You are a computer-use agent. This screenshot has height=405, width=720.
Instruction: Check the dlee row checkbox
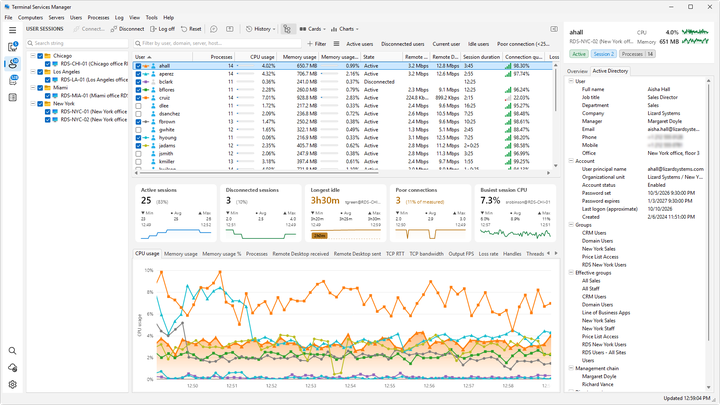click(x=138, y=106)
